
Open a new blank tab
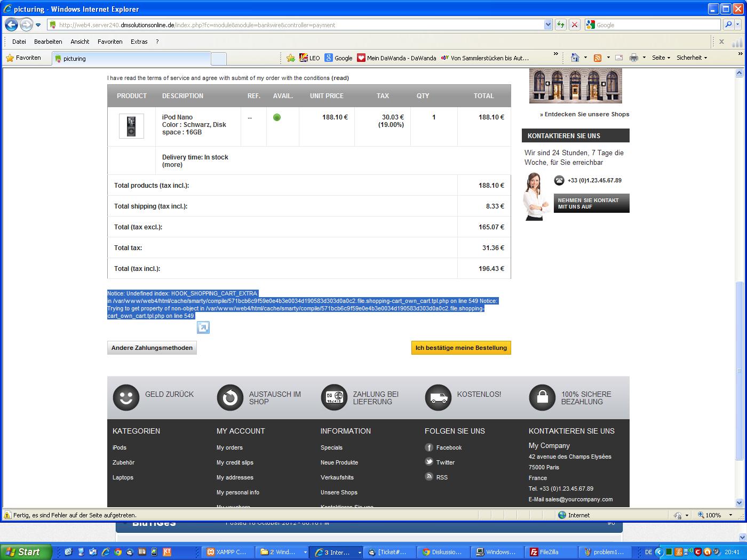pos(219,59)
